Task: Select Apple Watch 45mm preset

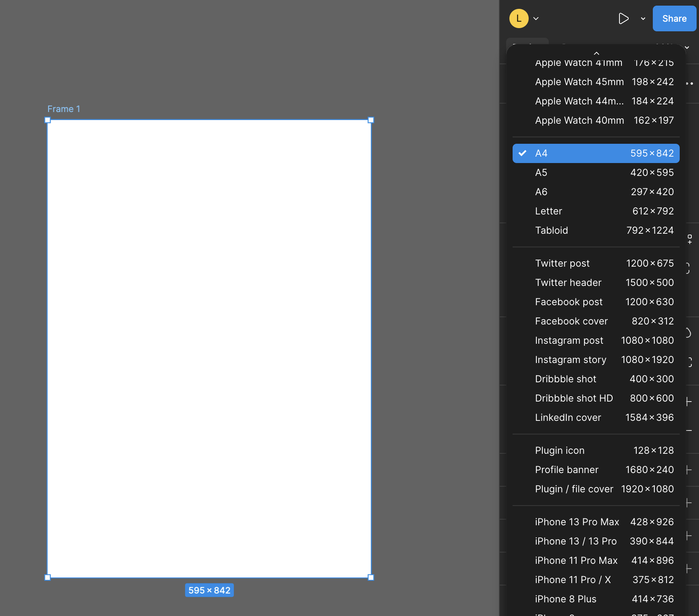Action: click(596, 82)
